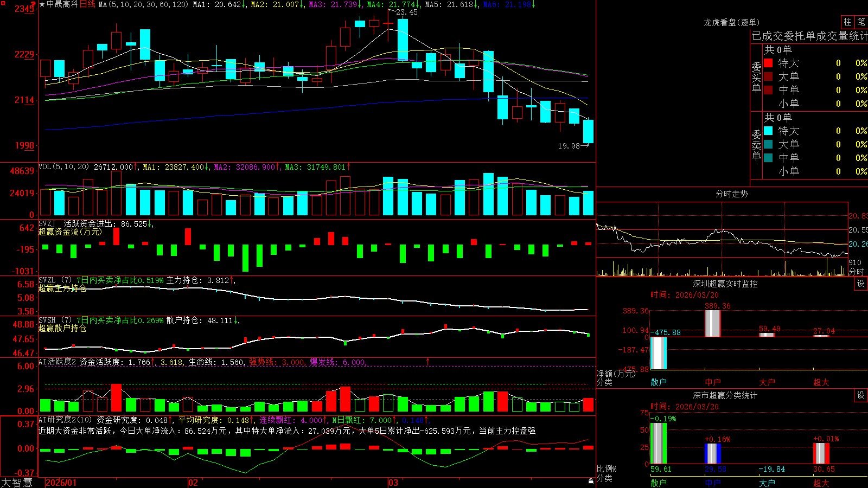Select the 2026/01 date marker on timeline

pyautogui.click(x=61, y=483)
